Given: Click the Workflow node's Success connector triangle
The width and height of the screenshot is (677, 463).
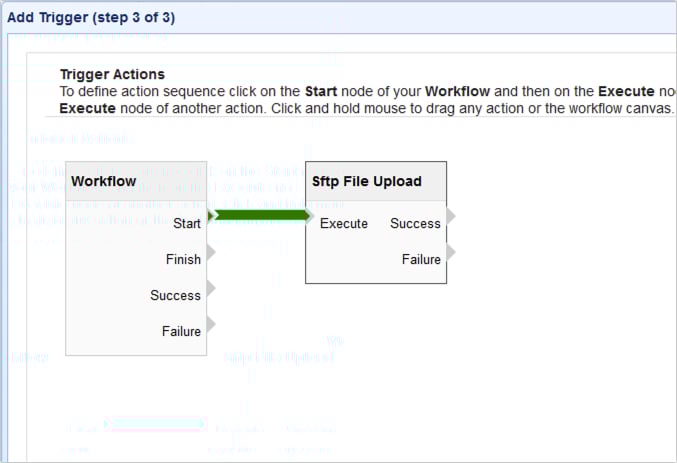Looking at the screenshot, I should [x=211, y=288].
